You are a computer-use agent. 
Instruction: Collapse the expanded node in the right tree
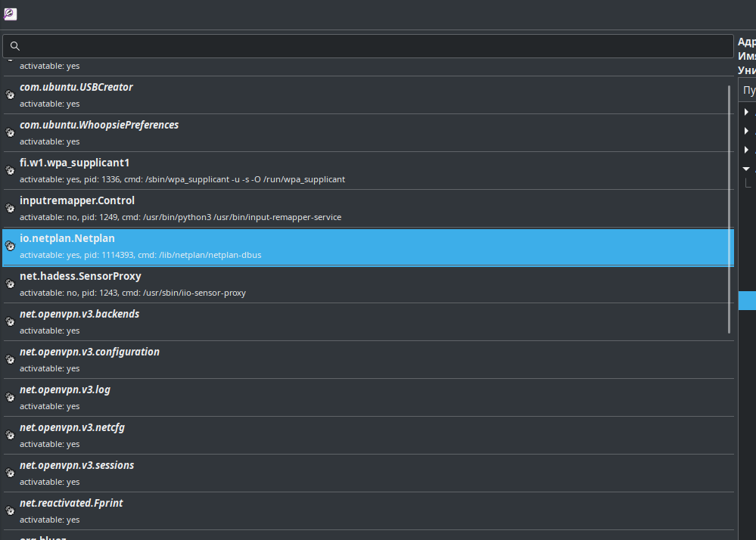click(x=746, y=169)
